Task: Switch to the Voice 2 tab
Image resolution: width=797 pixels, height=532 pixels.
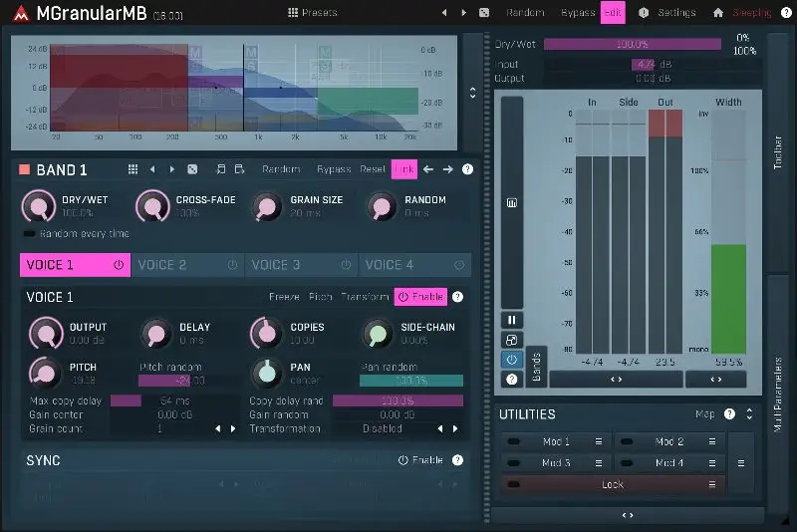Action: [x=187, y=265]
